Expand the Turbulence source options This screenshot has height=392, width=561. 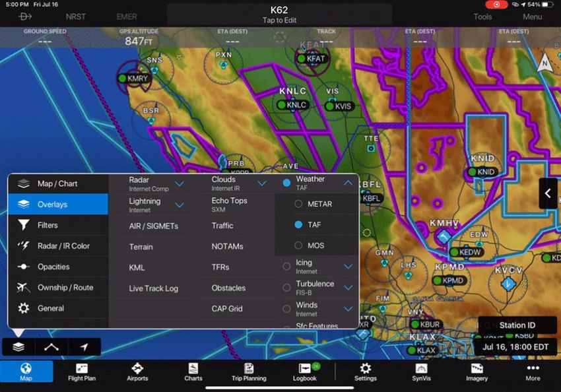[348, 288]
